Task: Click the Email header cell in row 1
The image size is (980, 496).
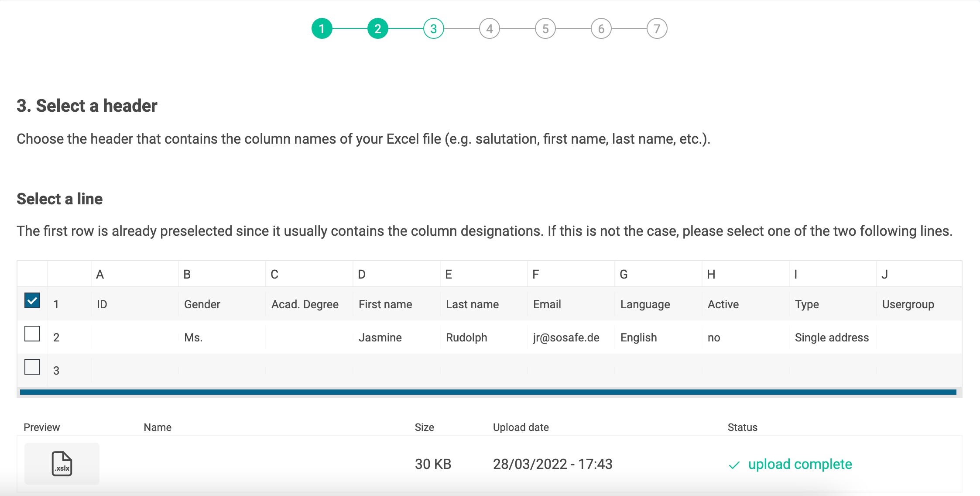Action: 547,304
